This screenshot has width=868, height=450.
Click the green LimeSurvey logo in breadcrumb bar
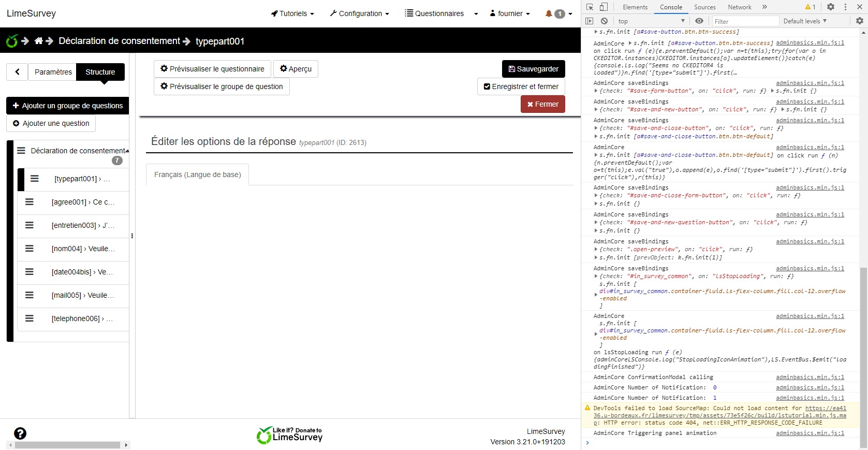click(12, 41)
